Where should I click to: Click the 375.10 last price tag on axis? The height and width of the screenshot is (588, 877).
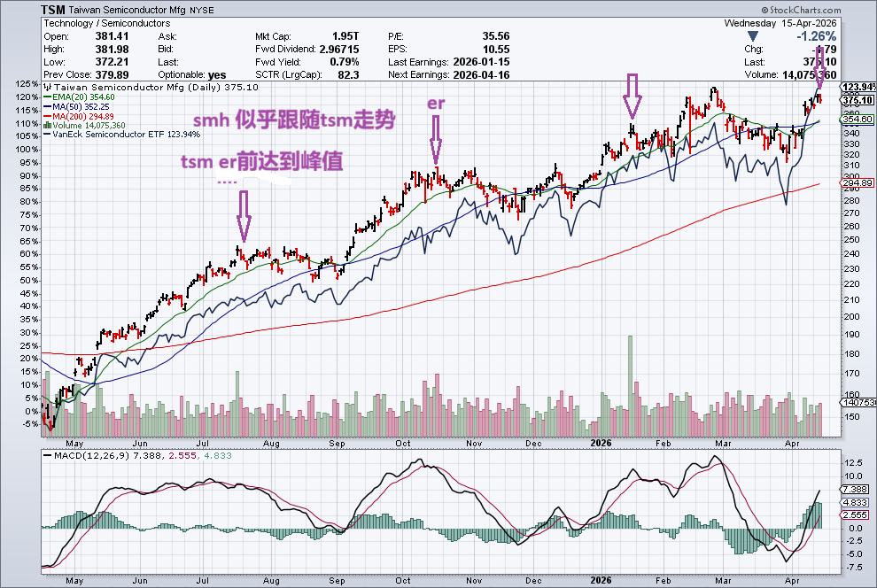coord(858,100)
